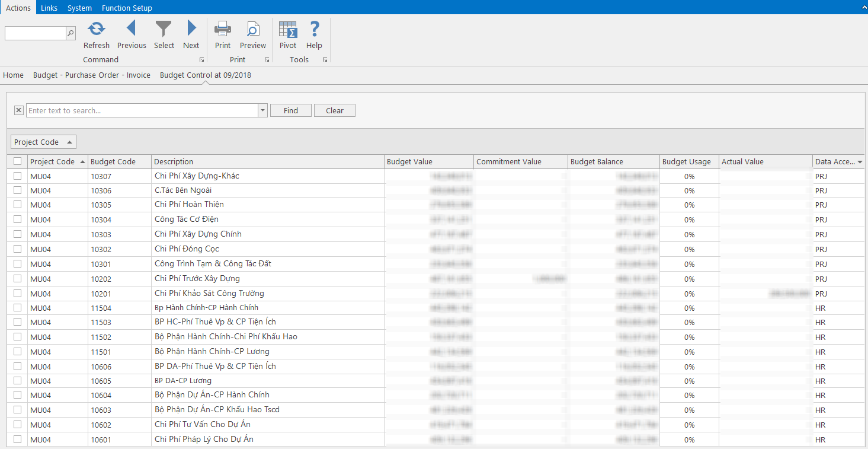Open the Function Setup ribbon tab
Image resolution: width=868 pixels, height=449 pixels.
(127, 8)
